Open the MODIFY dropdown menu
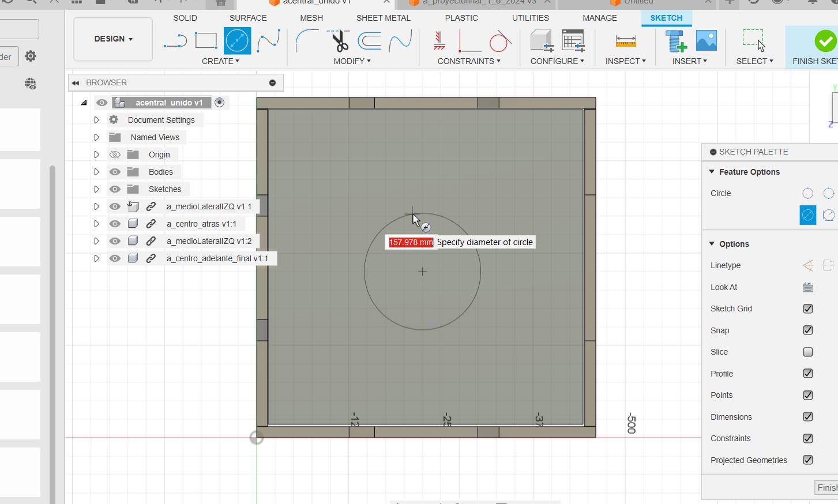Screen dimensions: 838x504 tap(352, 61)
